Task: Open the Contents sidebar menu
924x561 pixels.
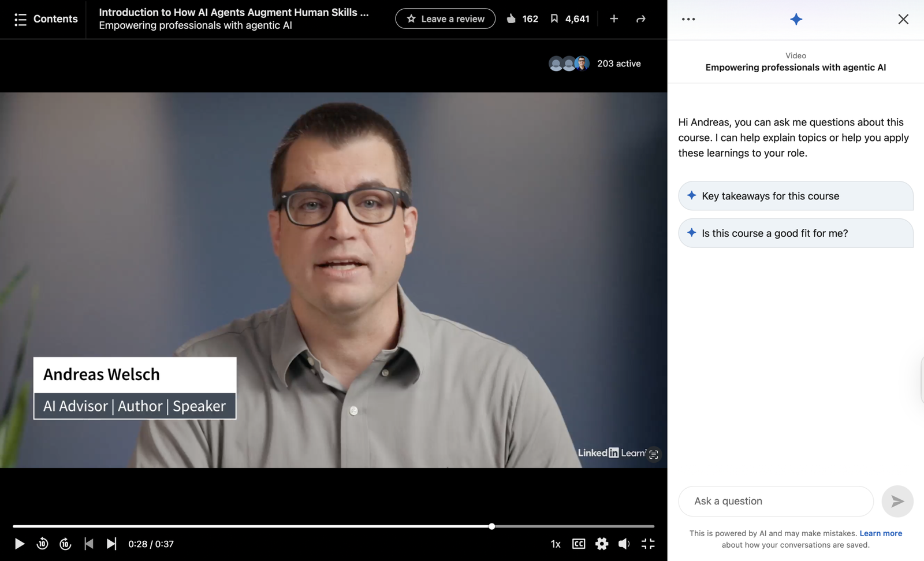Action: tap(46, 19)
